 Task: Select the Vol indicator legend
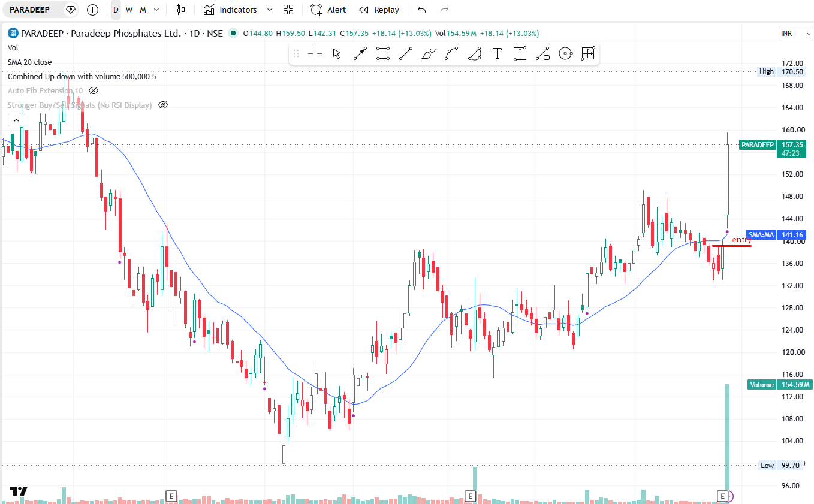click(13, 47)
